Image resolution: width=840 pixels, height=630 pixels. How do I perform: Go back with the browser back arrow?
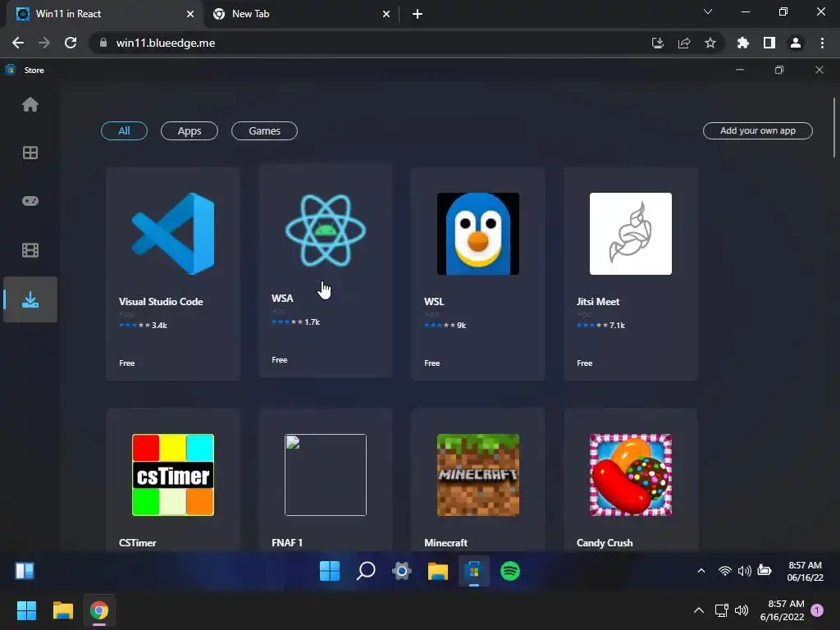click(x=18, y=43)
